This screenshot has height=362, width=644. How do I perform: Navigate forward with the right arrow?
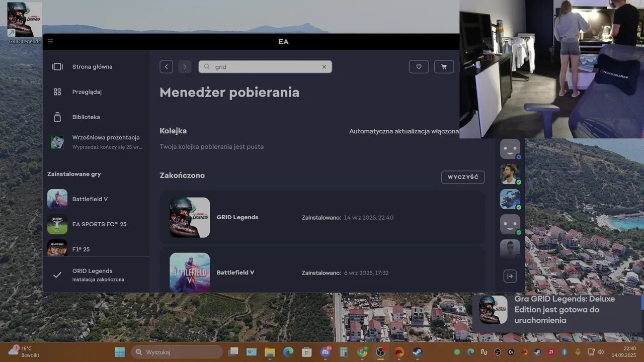click(x=185, y=66)
